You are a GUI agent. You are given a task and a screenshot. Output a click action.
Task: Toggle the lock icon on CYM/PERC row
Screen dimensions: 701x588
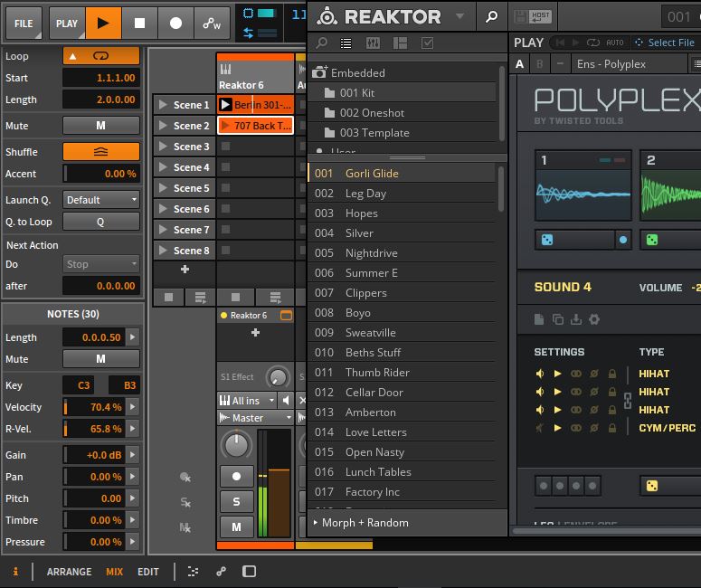point(612,428)
